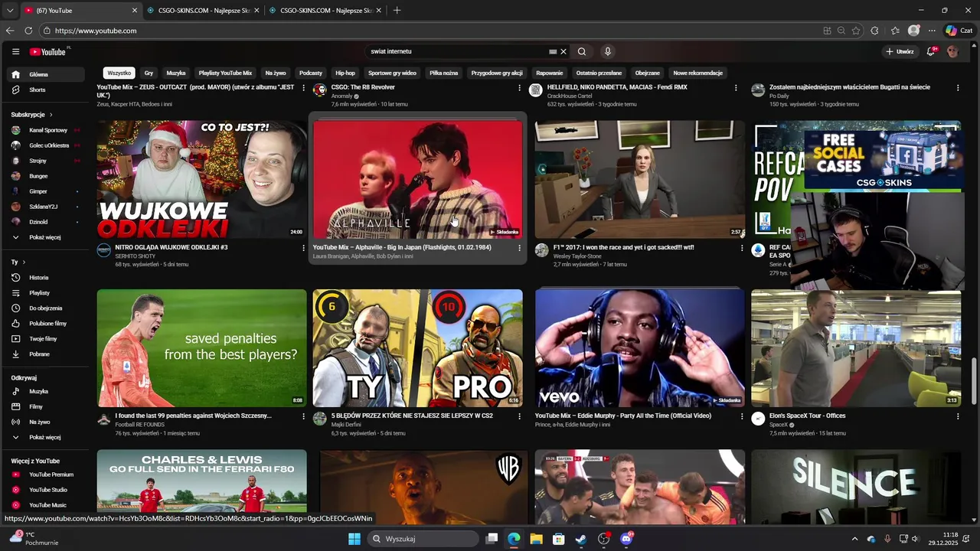Add page to browser favorites star
This screenshot has width=980, height=551.
pos(856,31)
